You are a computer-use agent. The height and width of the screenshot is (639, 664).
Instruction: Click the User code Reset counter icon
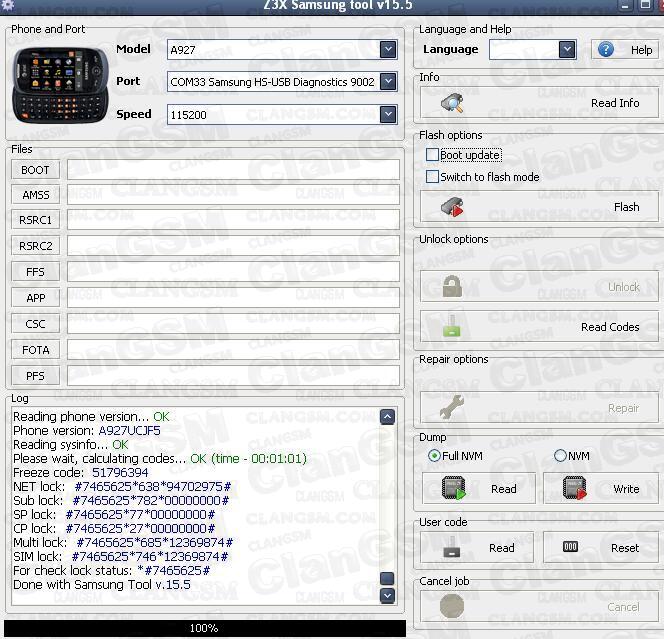(570, 547)
